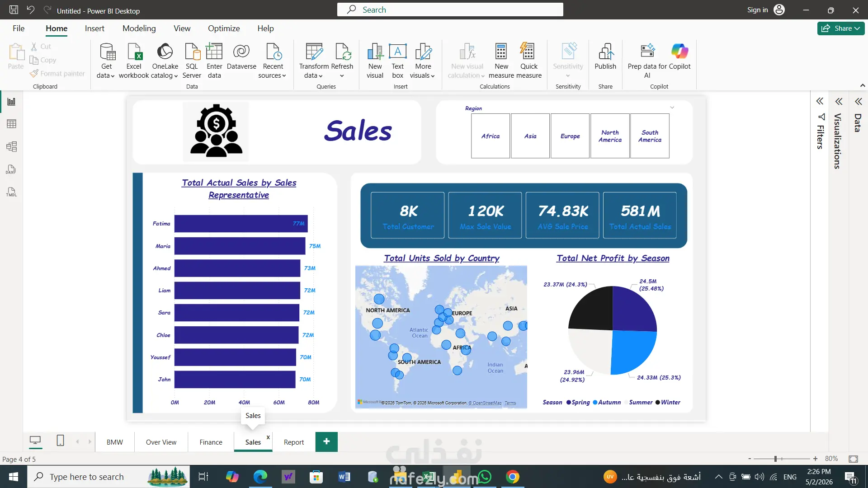This screenshot has width=868, height=488.
Task: Adjust the zoom slider
Action: 775,459
